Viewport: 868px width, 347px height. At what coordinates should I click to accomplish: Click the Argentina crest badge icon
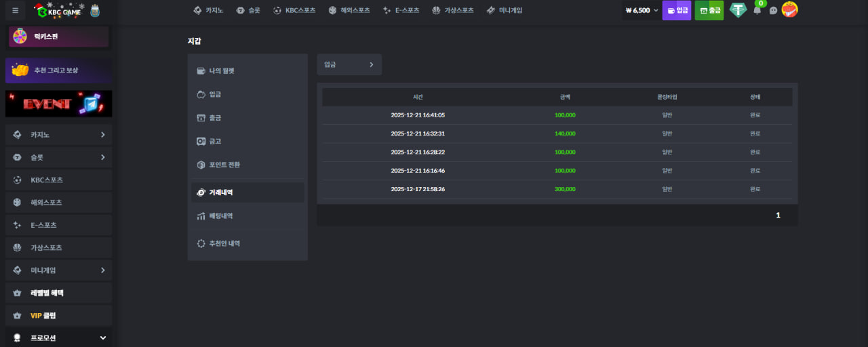coord(94,11)
